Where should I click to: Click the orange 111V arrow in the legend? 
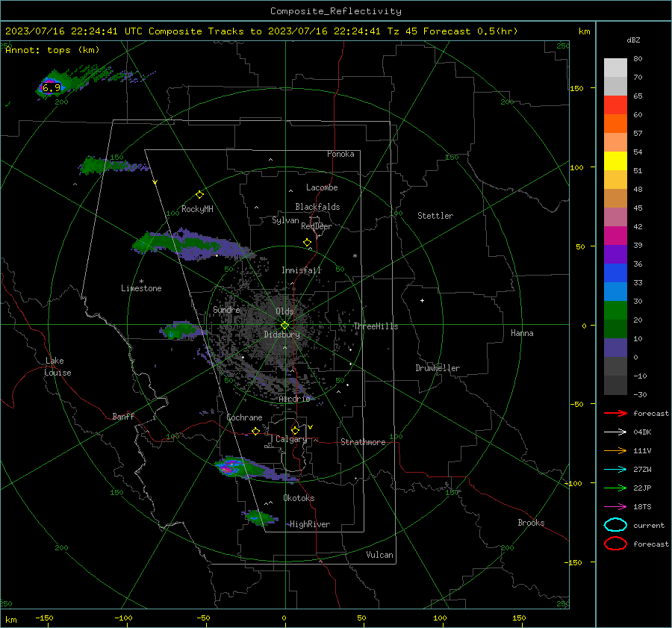tap(615, 450)
